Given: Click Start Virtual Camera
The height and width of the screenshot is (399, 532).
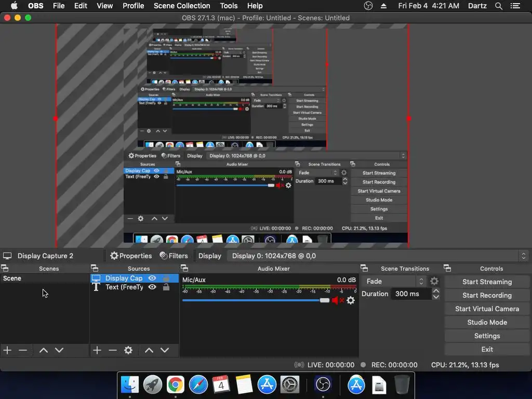Looking at the screenshot, I should click(x=487, y=309).
